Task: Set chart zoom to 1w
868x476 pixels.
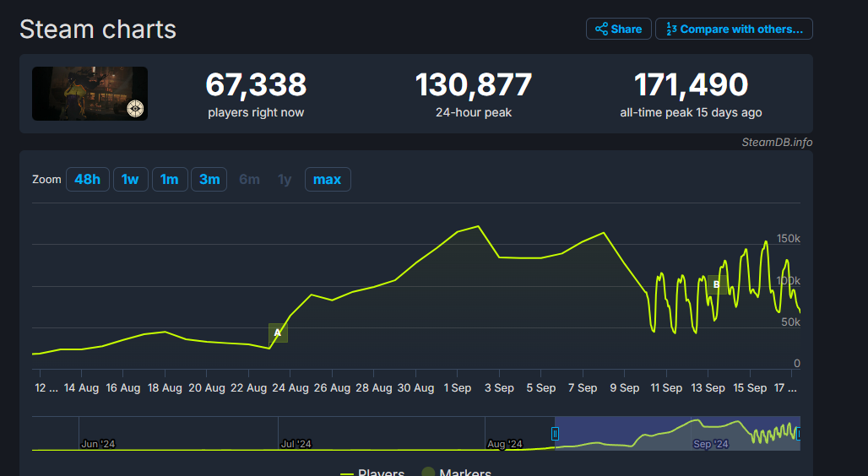Action: (x=131, y=179)
